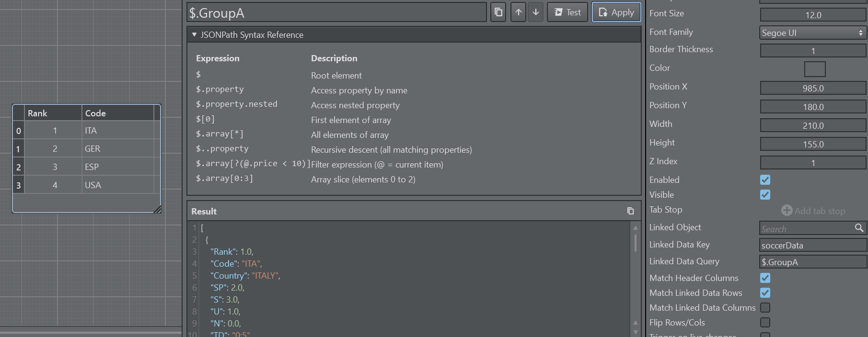The image size is (868, 337).
Task: Apply the JSONPath query
Action: [x=616, y=12]
